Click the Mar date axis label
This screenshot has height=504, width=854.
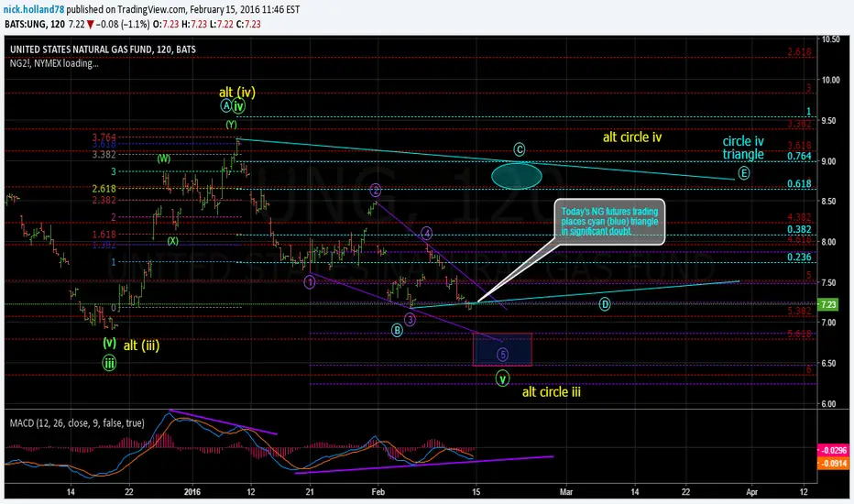click(x=566, y=492)
